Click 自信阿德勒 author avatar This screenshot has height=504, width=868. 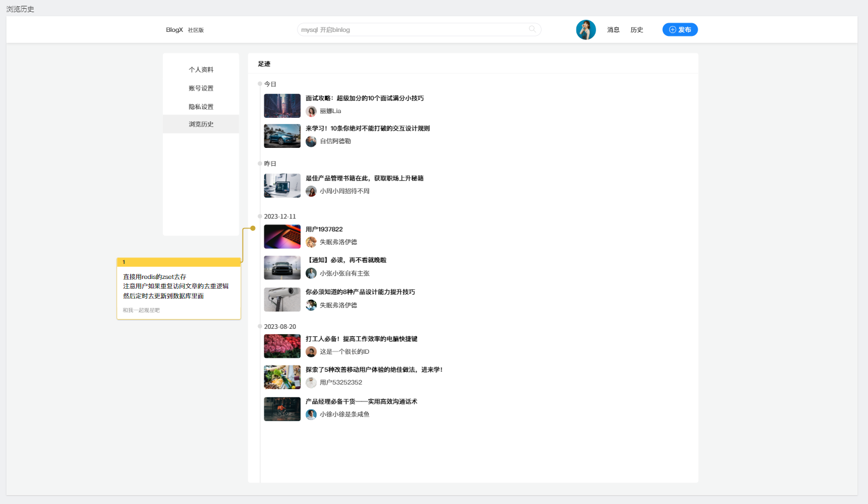tap(311, 142)
